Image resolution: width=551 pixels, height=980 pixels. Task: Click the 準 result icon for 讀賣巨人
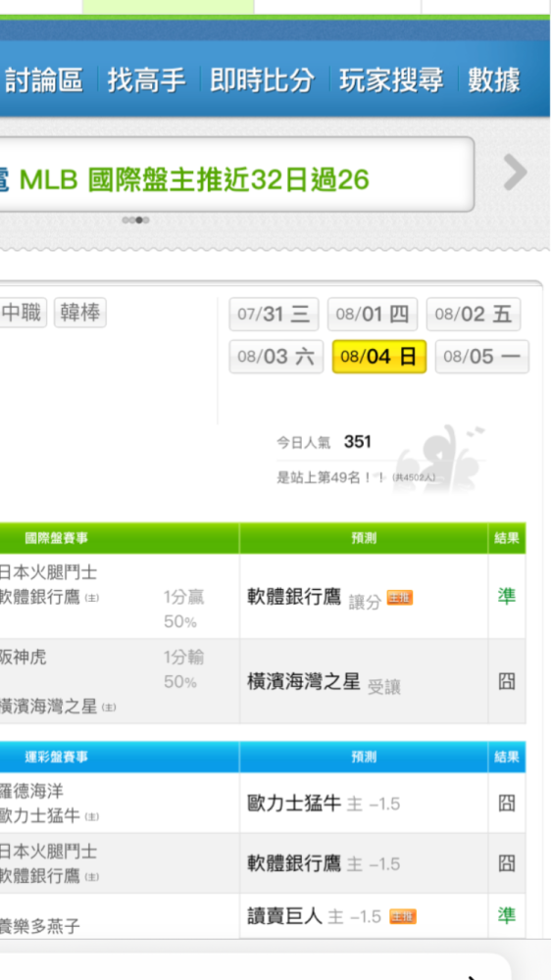[x=507, y=915]
